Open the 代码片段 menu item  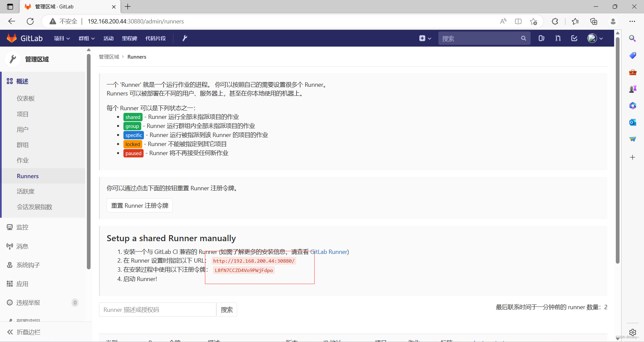pos(156,39)
